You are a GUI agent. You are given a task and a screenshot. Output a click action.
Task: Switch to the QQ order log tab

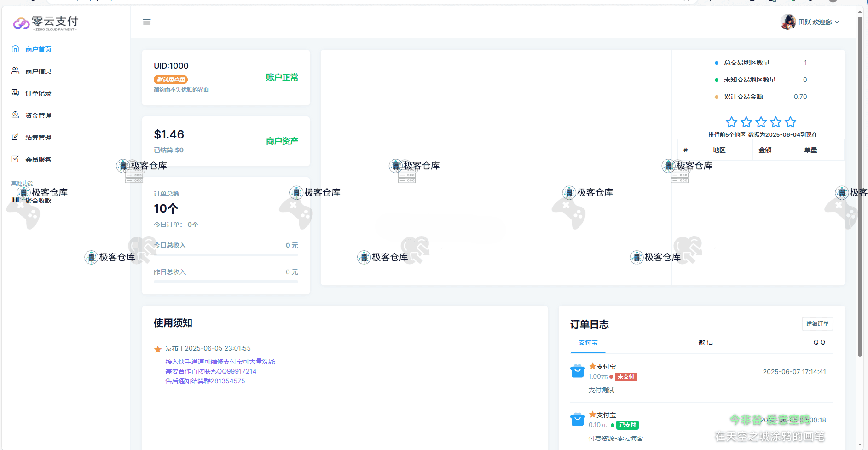pyautogui.click(x=819, y=342)
